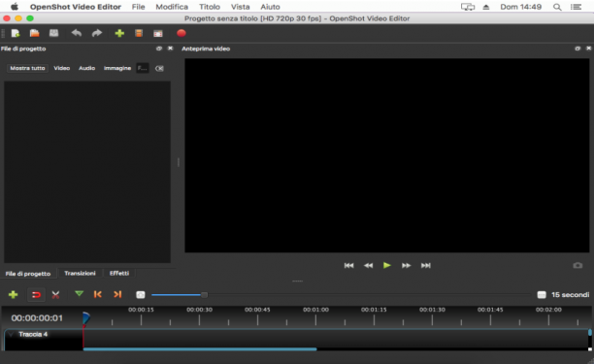
Task: Switch to the Effetti tab
Action: (x=119, y=273)
